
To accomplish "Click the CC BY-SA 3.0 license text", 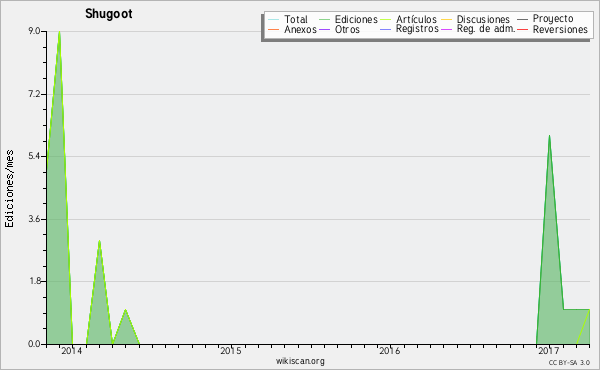I will pos(569,362).
